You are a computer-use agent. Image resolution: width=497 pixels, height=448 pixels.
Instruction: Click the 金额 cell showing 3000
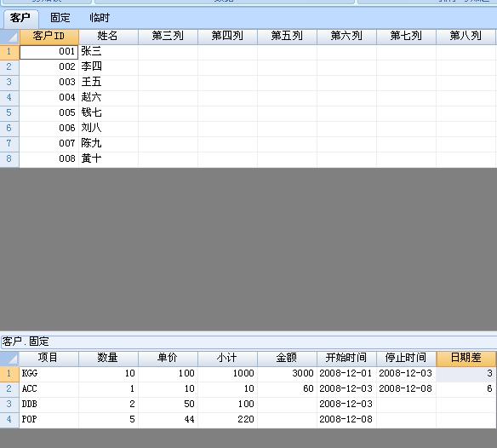pos(287,374)
